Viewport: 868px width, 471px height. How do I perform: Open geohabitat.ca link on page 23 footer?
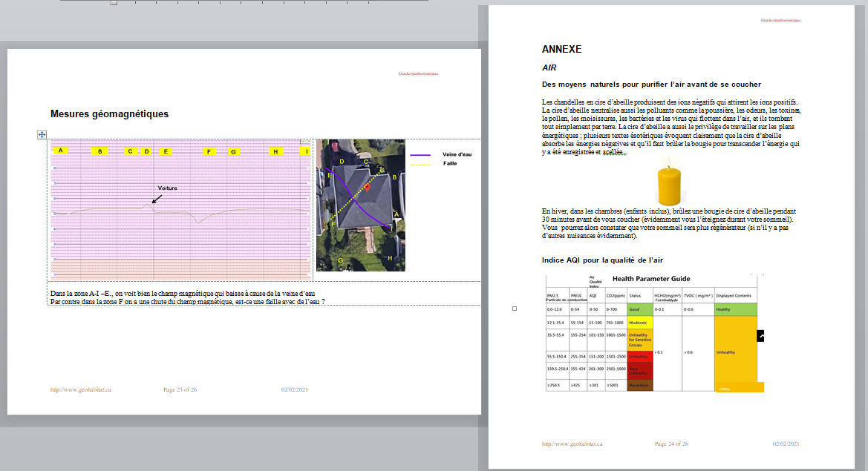81,389
